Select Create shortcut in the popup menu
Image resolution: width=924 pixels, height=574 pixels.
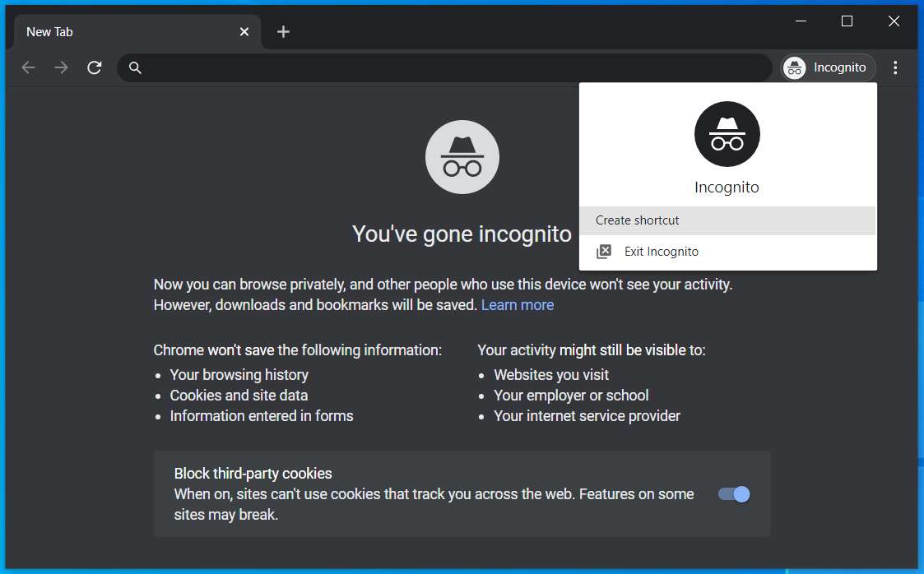(728, 220)
